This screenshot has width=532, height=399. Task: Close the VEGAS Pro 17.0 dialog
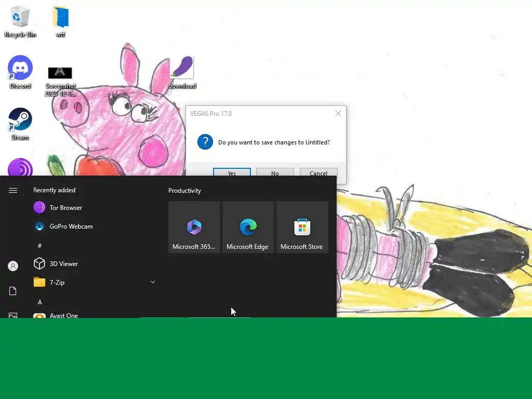(338, 113)
